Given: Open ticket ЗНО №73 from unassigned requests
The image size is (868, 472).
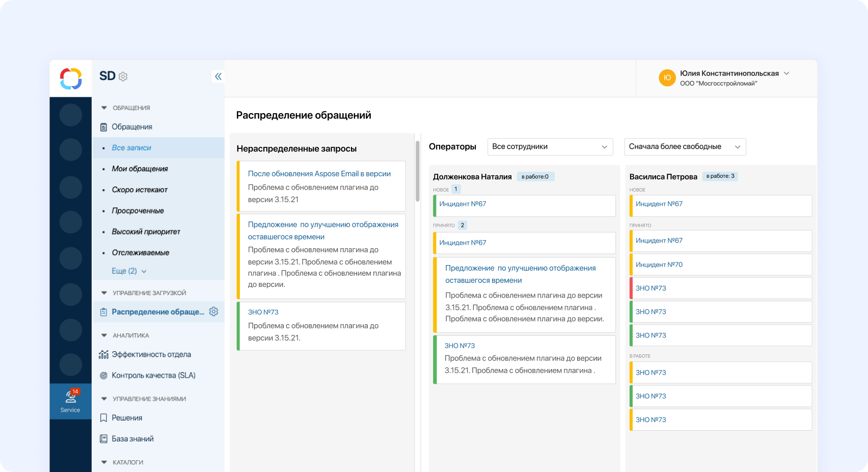Looking at the screenshot, I should click(263, 311).
